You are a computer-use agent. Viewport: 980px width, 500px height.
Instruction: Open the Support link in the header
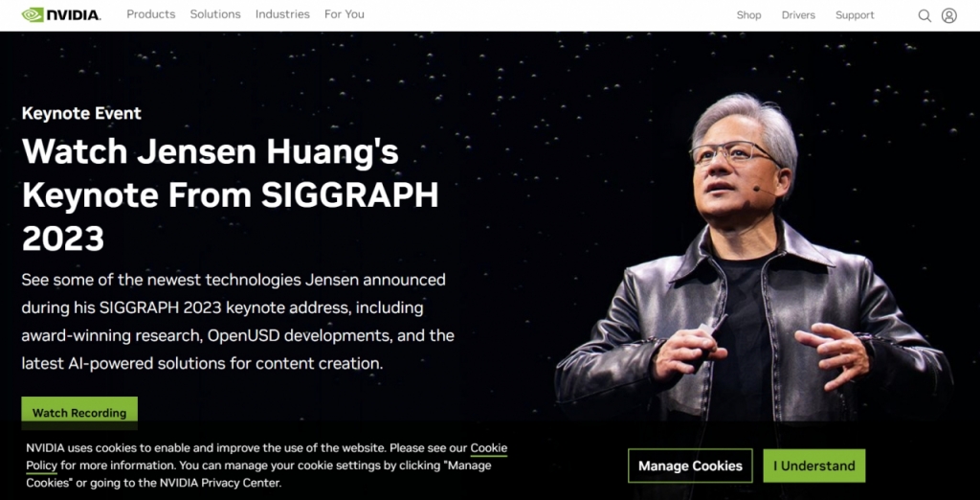pyautogui.click(x=855, y=15)
